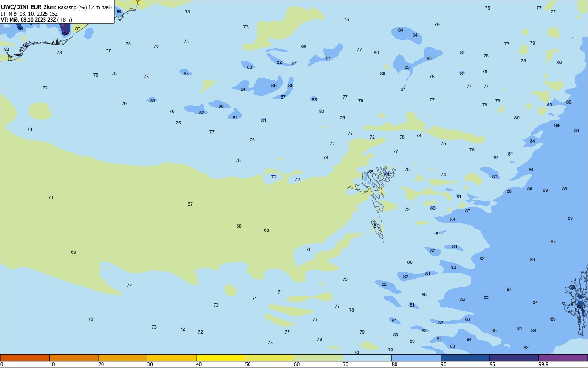The height and width of the screenshot is (368, 588).
Task: Click the VT: Mið. 08.10.2025 23Z (+8 h) line
Action: click(x=36, y=19)
